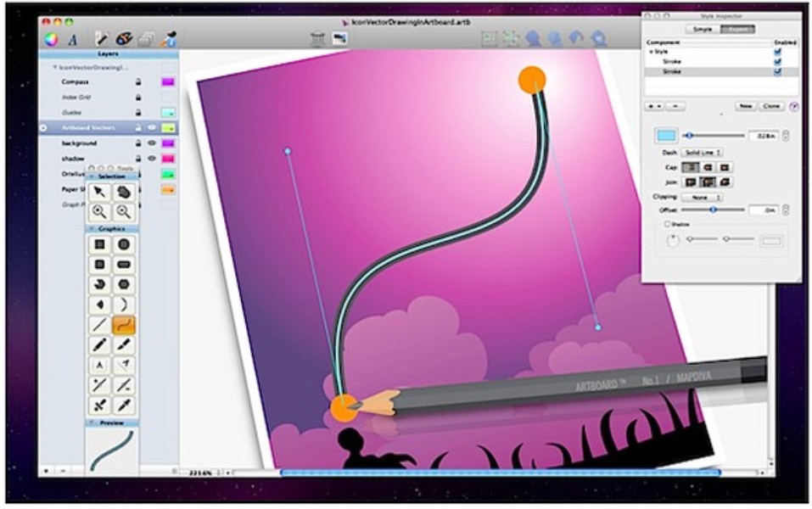Toggle visibility of the background layer
812x509 pixels.
tap(152, 143)
